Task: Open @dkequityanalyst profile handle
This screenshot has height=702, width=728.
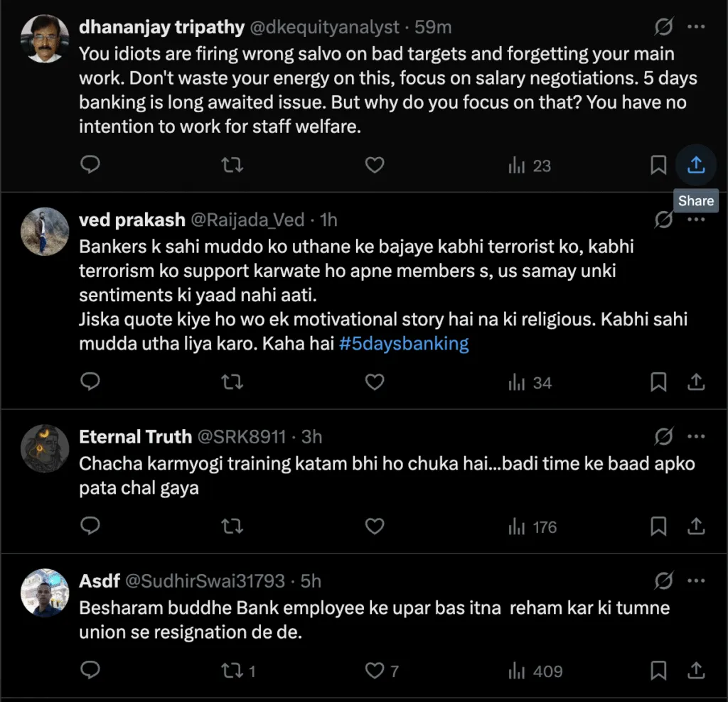Action: point(325,28)
